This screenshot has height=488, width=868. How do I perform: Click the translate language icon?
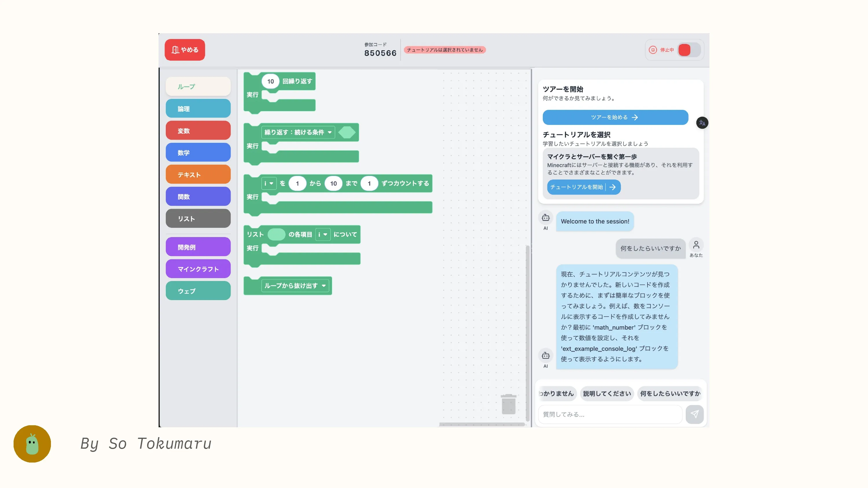[702, 123]
